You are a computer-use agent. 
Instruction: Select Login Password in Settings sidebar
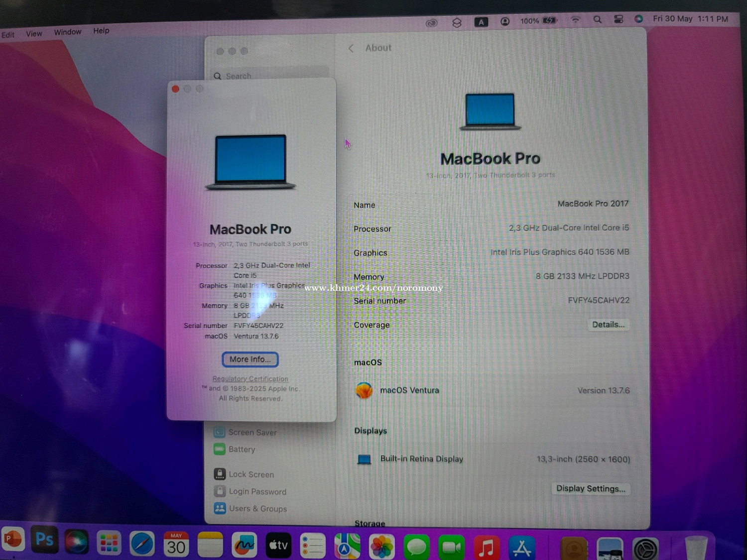[x=250, y=491]
